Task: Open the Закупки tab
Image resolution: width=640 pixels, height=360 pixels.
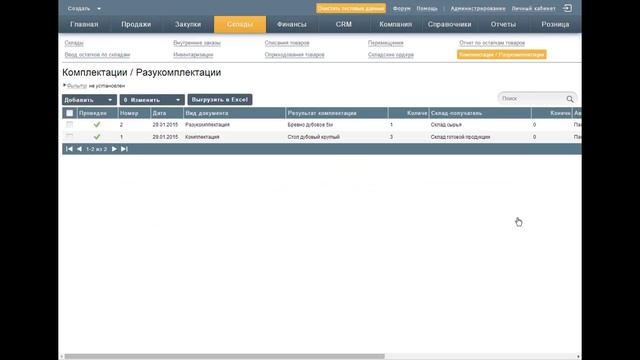Action: pyautogui.click(x=188, y=24)
